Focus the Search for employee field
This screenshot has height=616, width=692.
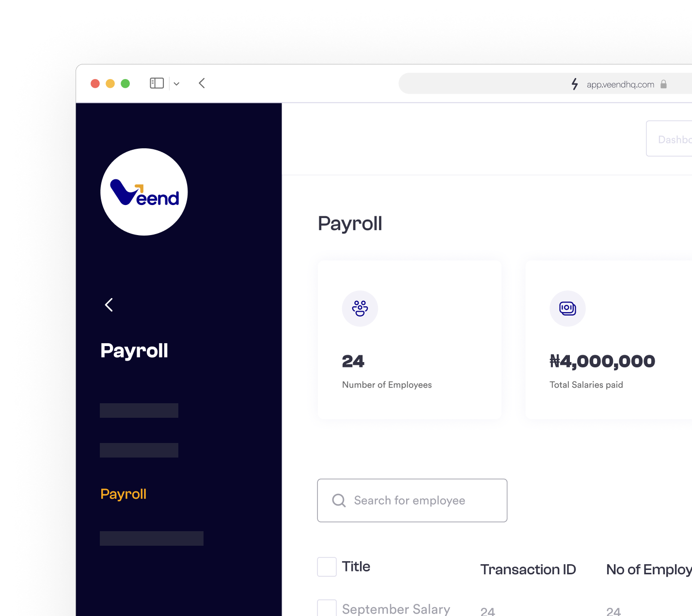coord(412,501)
